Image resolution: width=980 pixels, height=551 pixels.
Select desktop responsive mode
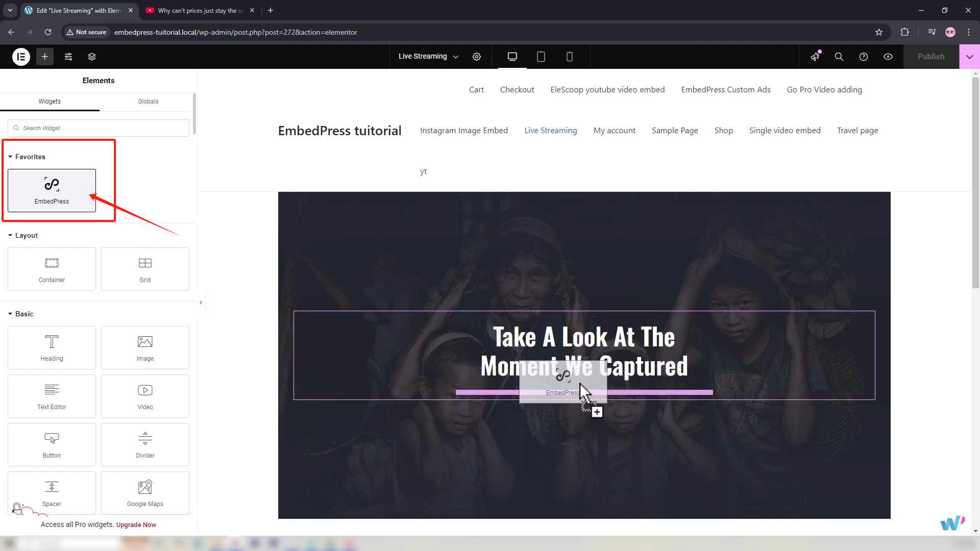(x=512, y=57)
